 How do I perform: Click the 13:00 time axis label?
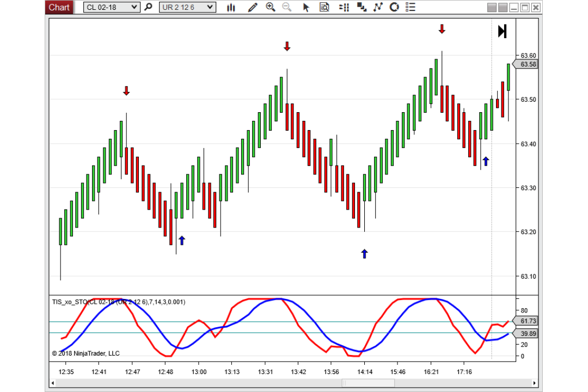[199, 372]
